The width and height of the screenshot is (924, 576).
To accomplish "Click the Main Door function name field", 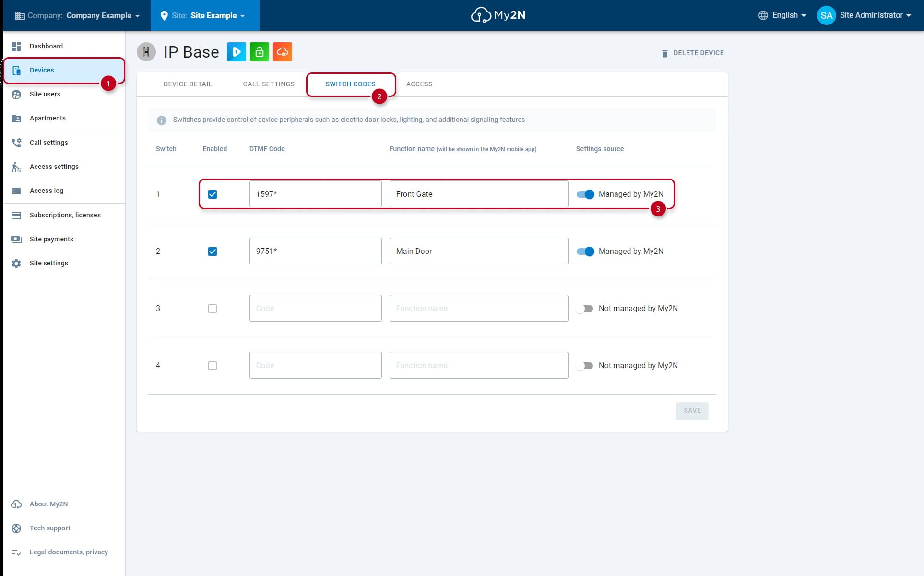I will (x=479, y=252).
